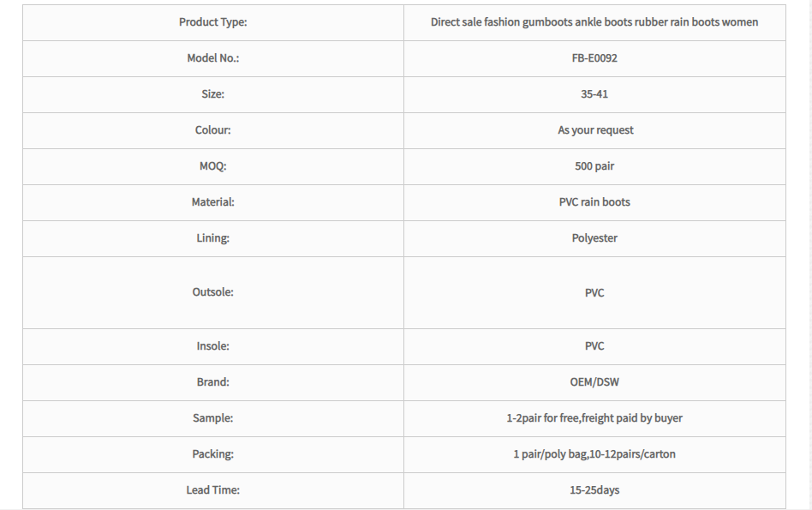The image size is (812, 510).
Task: Select the 35-41 size value
Action: pyautogui.click(x=594, y=94)
